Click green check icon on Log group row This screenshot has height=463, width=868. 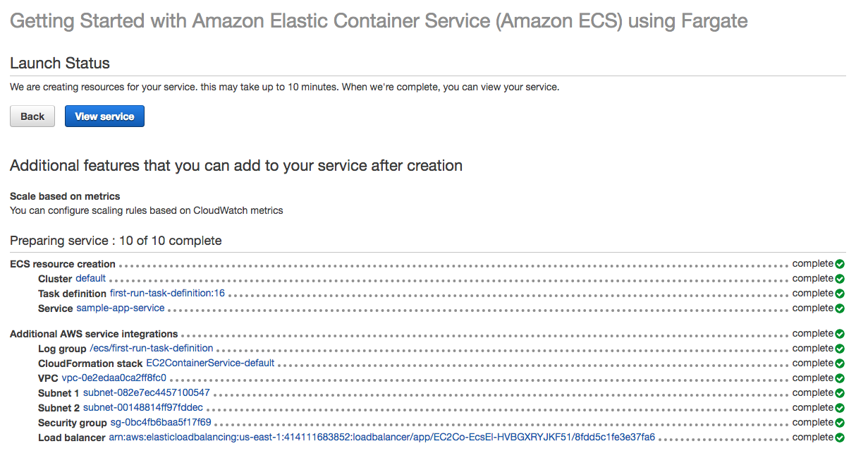click(840, 349)
